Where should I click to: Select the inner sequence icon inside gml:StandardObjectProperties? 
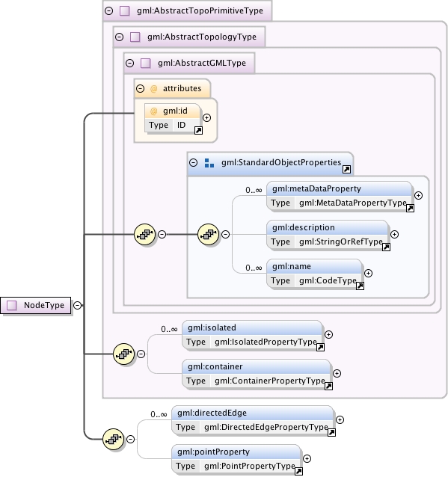[x=208, y=234]
